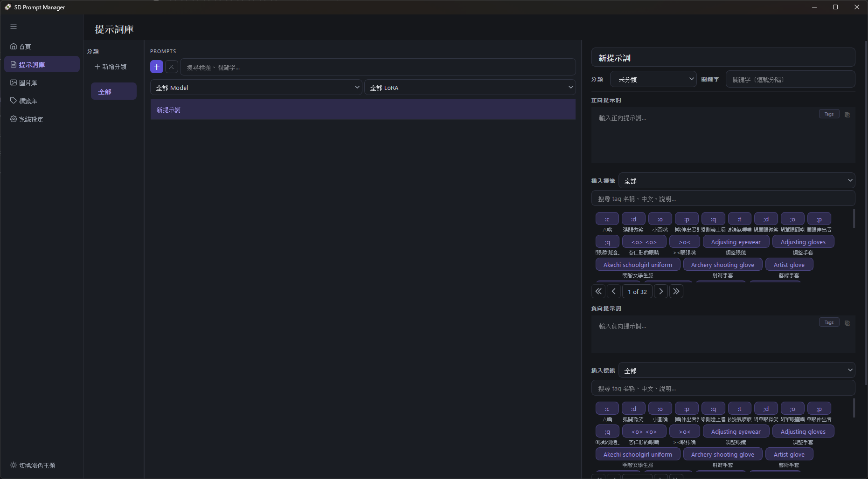Insert Adjusting gloves tag into negative prompt

pos(803,431)
